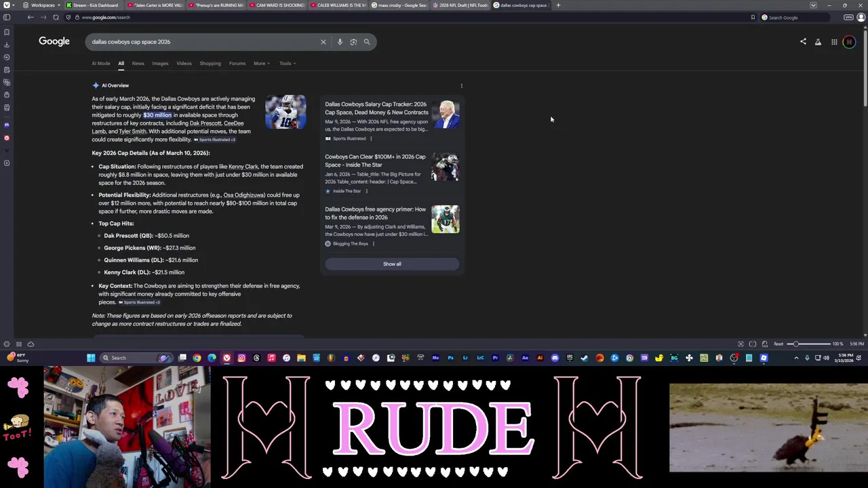868x488 pixels.
Task: Open Spotify-like music app in taskbar
Action: pos(271,358)
